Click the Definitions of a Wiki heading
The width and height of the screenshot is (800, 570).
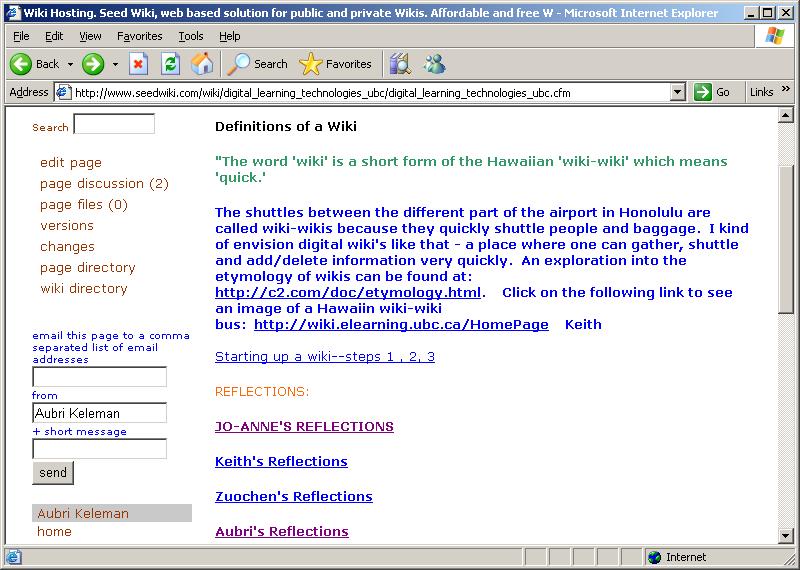point(286,127)
